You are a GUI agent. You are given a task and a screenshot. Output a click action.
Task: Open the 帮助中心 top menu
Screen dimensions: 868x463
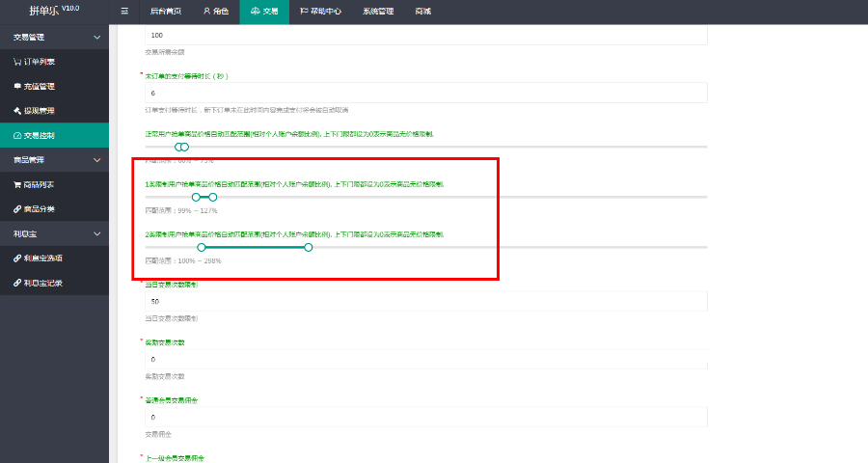(x=321, y=11)
